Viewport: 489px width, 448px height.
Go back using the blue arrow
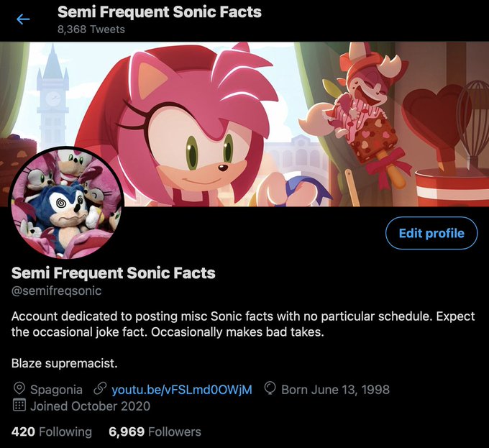[23, 19]
